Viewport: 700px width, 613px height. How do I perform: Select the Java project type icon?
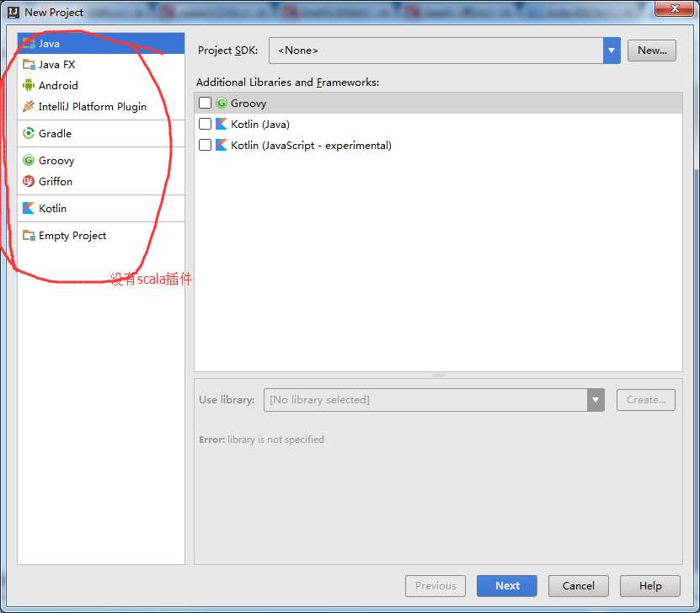tap(29, 44)
